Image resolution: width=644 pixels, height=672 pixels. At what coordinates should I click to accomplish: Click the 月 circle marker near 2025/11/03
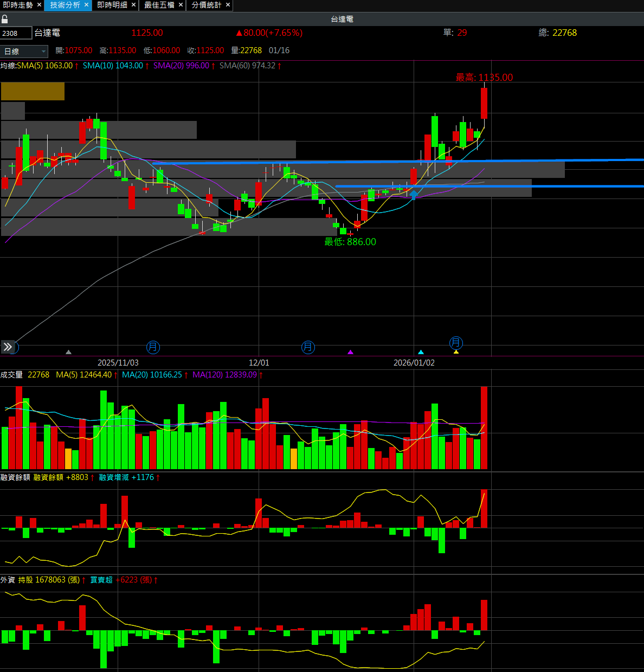pyautogui.click(x=153, y=347)
